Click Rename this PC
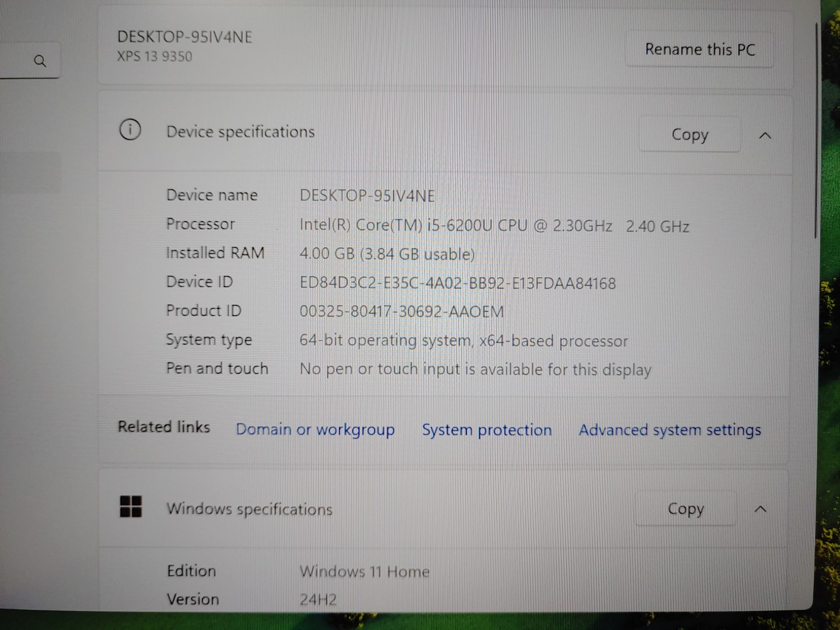This screenshot has width=840, height=630. coord(700,49)
